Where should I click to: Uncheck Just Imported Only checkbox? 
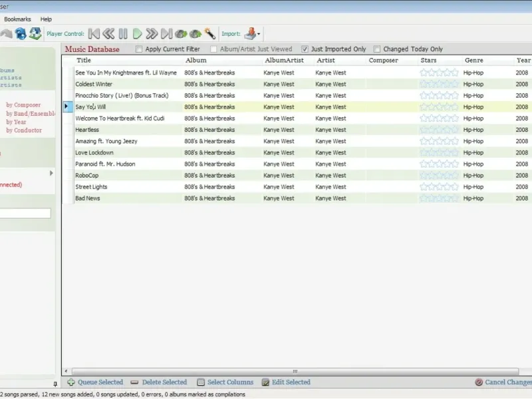305,49
